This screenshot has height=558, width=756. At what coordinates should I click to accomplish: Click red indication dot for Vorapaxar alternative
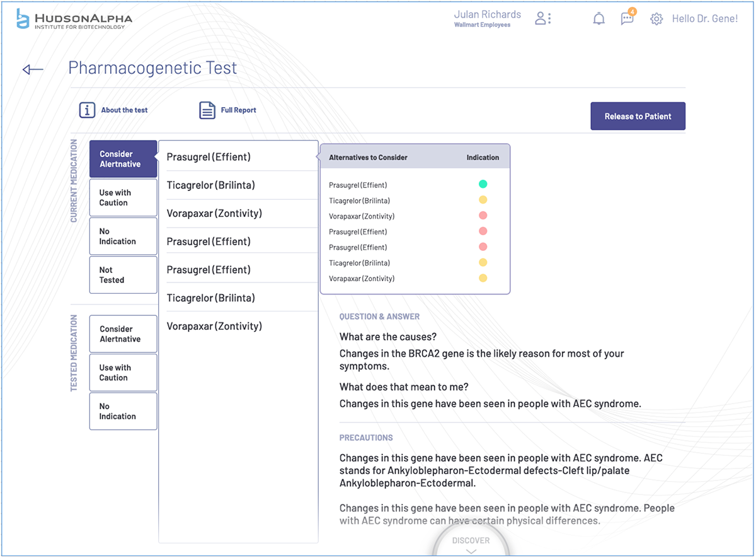(483, 216)
